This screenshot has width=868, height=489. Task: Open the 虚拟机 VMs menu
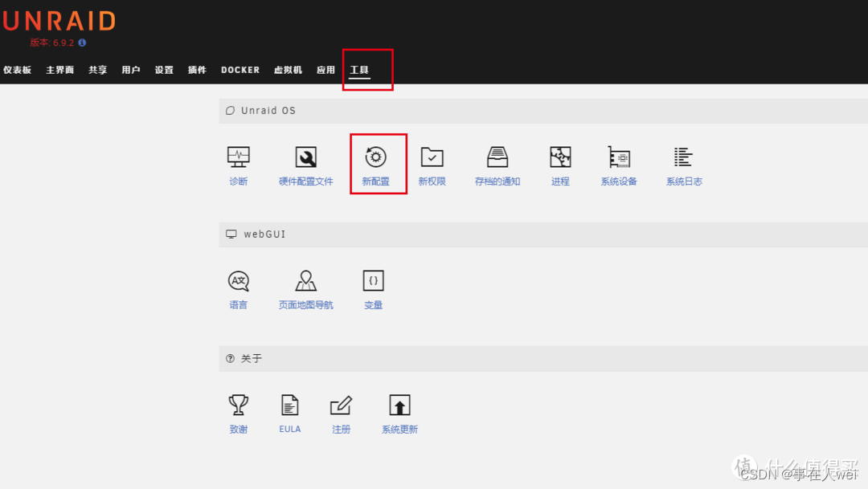tap(288, 70)
